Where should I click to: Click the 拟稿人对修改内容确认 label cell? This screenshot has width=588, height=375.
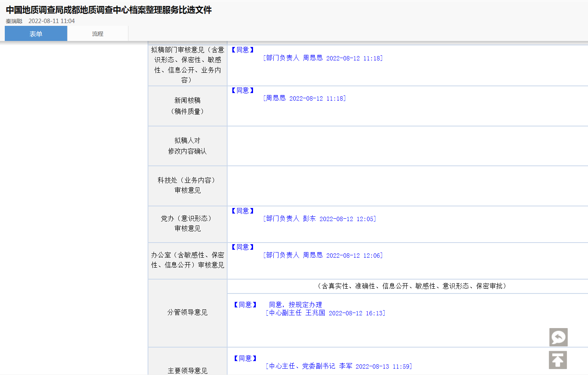coord(187,146)
